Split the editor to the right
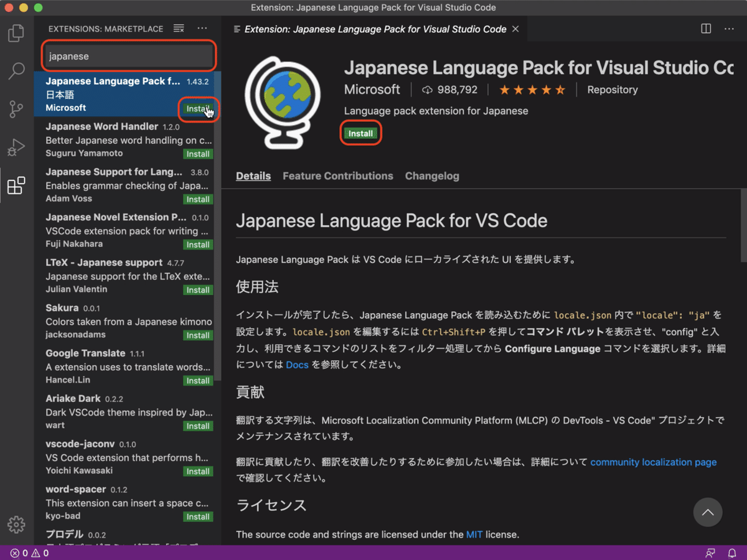This screenshot has height=560, width=747. [706, 29]
